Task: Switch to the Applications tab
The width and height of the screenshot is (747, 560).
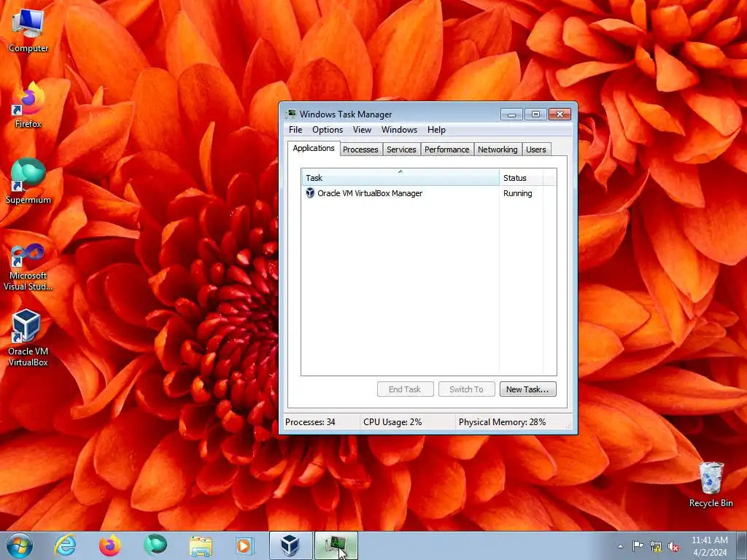Action: [x=314, y=148]
